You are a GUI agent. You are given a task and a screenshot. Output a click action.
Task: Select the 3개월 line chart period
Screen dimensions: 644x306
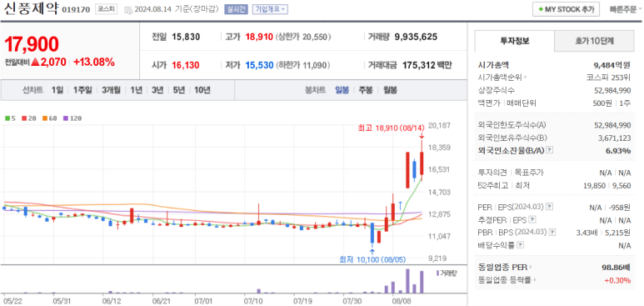(111, 90)
